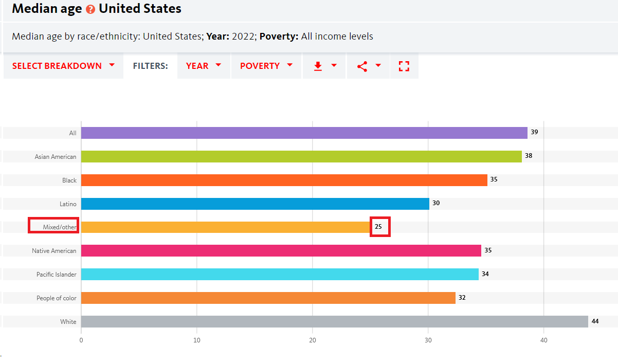
Task: Select the orange People of color bar
Action: 268,298
